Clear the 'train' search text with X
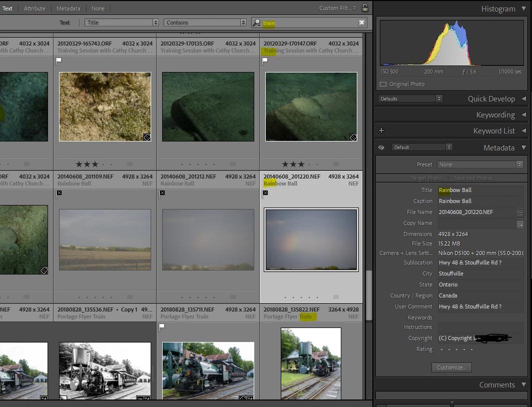The height and width of the screenshot is (407, 532). [361, 22]
